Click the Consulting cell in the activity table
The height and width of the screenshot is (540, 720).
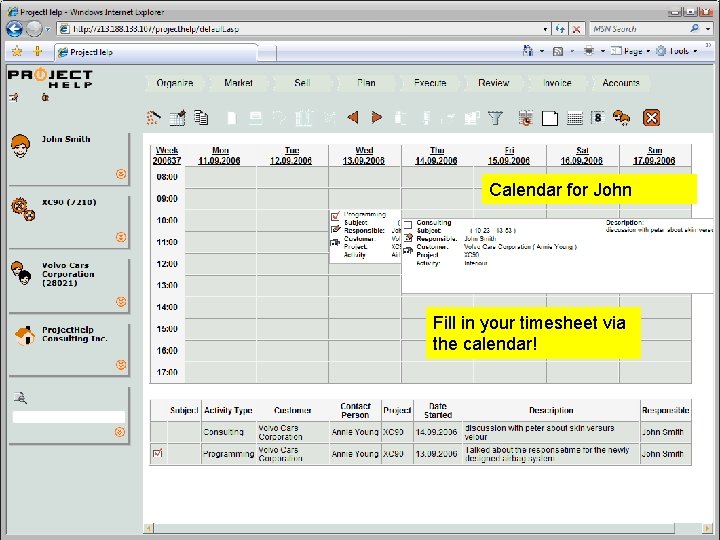click(x=228, y=432)
